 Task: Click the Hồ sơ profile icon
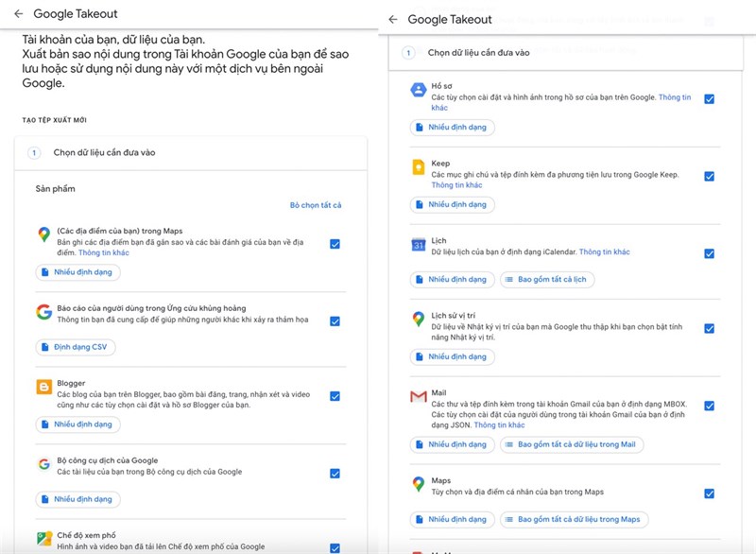click(418, 90)
